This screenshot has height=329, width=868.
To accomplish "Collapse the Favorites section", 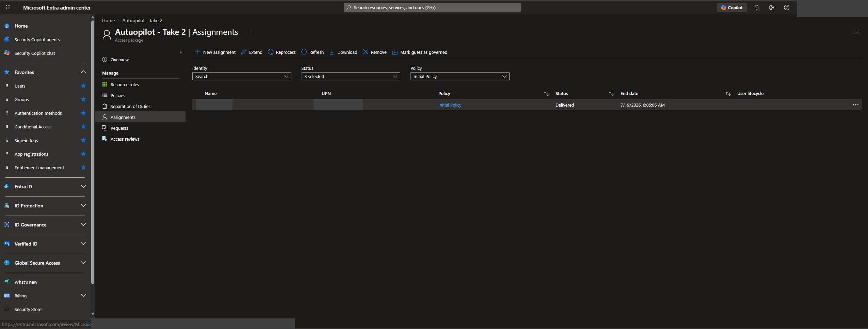I will coord(83,72).
